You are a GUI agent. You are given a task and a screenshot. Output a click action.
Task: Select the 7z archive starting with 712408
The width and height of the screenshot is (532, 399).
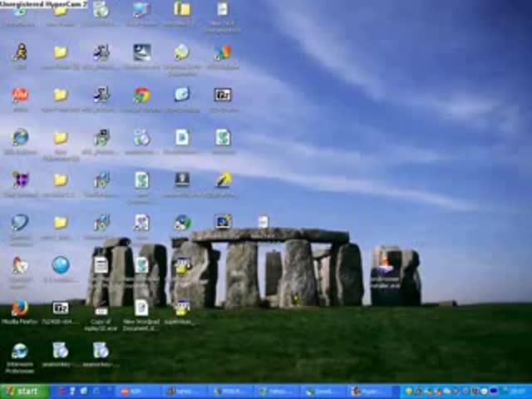(60, 309)
